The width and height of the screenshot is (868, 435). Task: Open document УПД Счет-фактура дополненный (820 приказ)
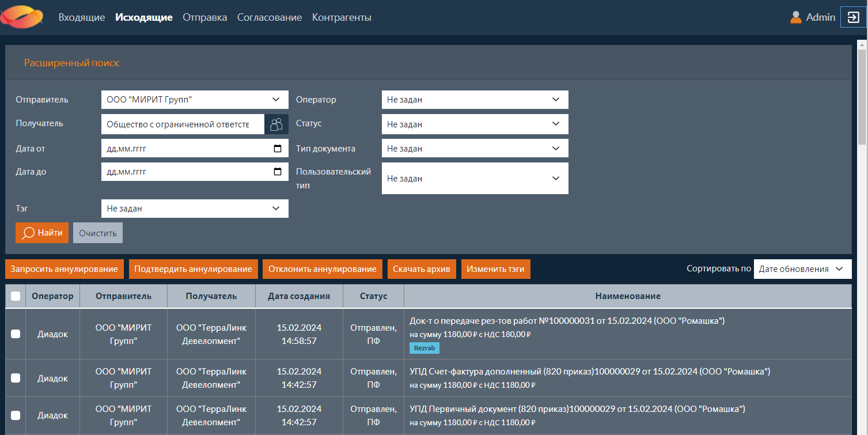[590, 372]
